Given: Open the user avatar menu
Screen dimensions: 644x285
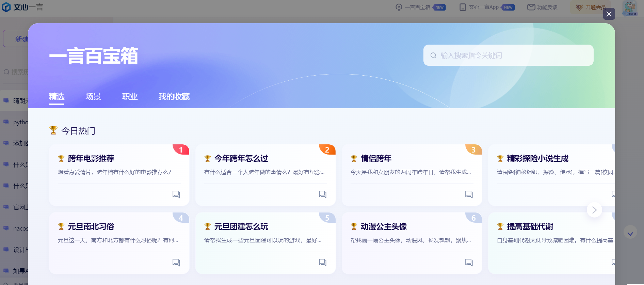Looking at the screenshot, I should coord(630,8).
